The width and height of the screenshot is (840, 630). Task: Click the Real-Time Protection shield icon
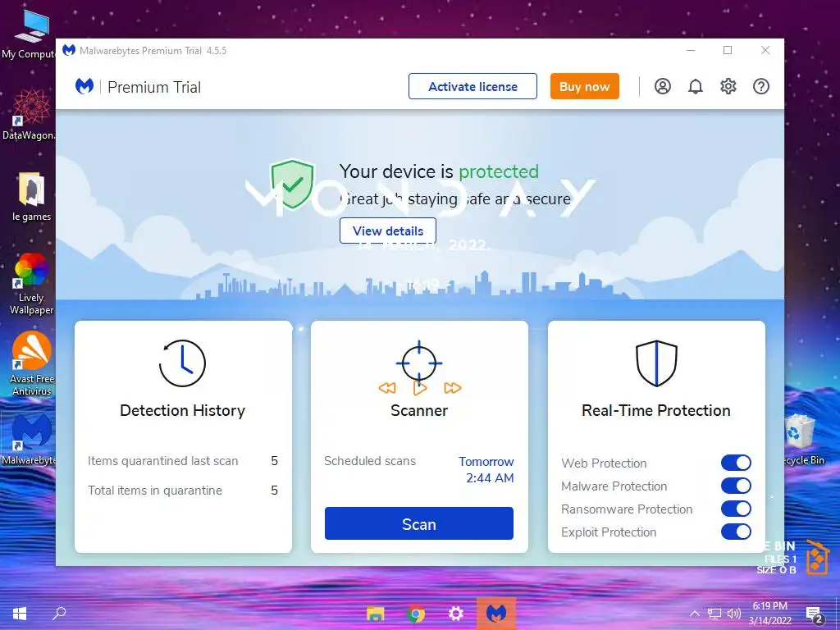tap(656, 363)
